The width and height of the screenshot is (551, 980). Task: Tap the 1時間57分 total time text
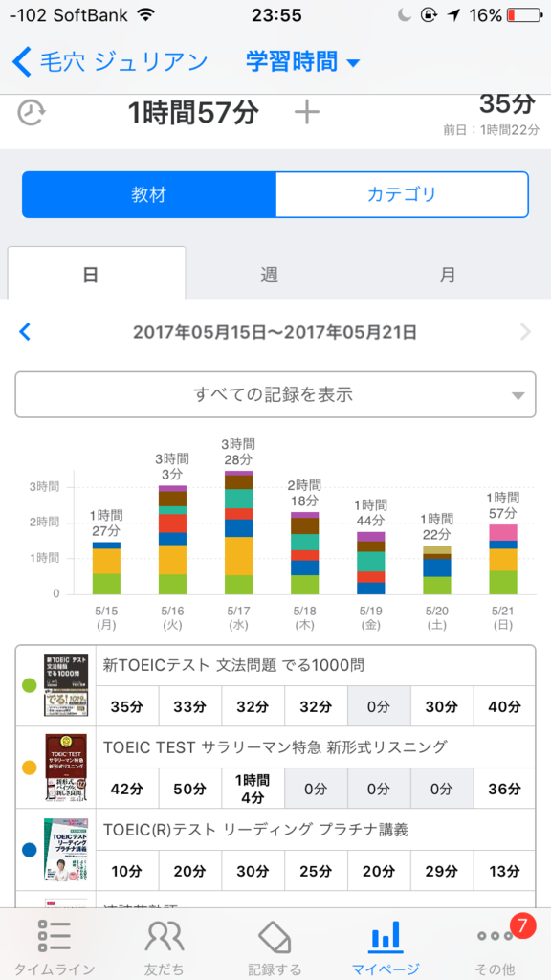(x=192, y=114)
